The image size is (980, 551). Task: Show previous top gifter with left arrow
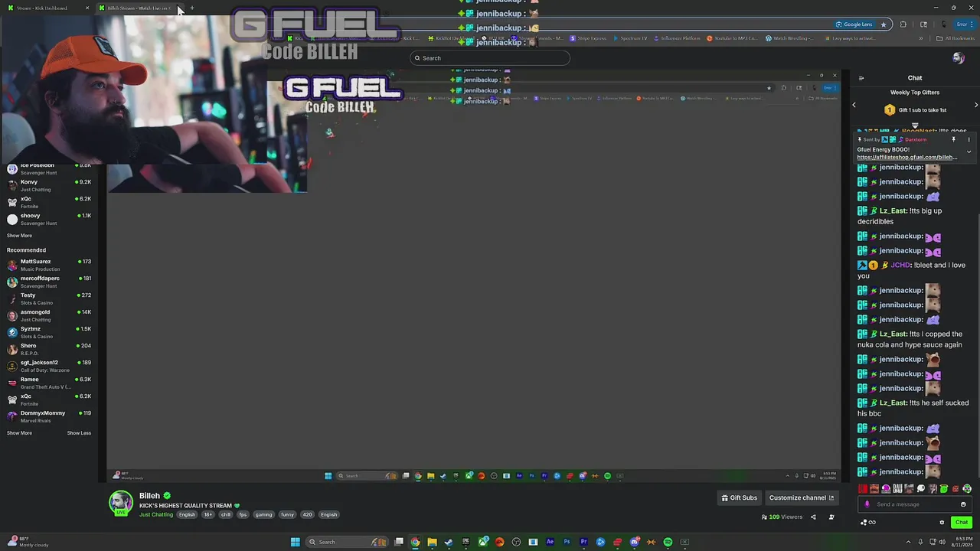(x=854, y=105)
